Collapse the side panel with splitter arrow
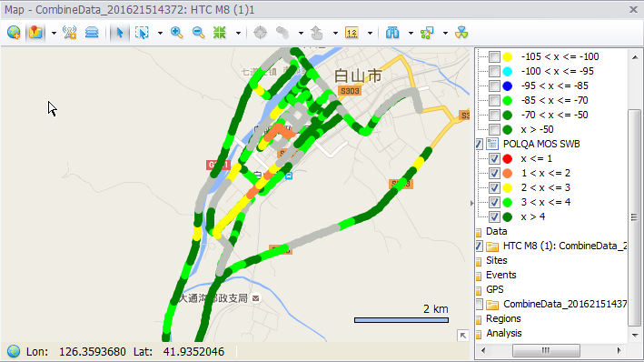Image resolution: width=644 pixels, height=362 pixels. click(471, 203)
